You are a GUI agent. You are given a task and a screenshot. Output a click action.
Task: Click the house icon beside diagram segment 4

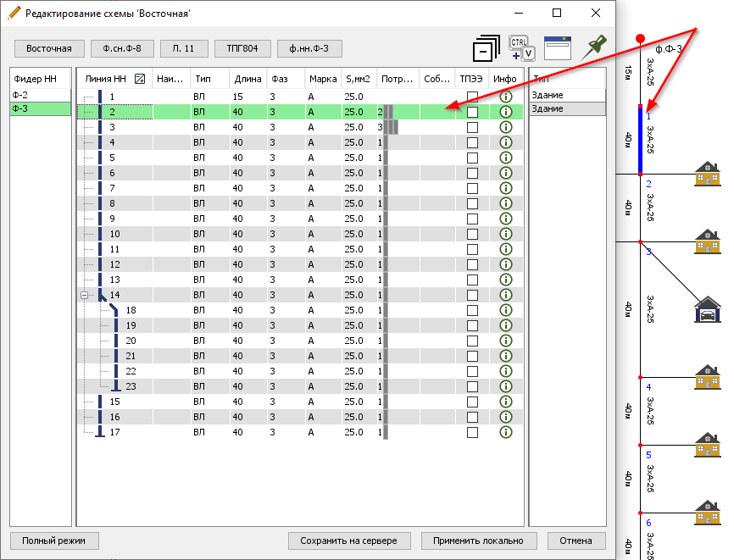pos(708,377)
